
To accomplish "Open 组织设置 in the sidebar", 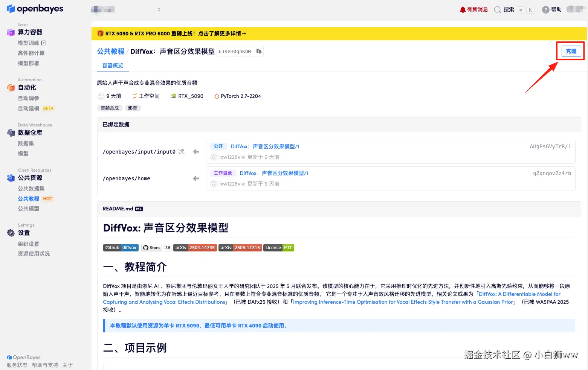I will coord(29,244).
